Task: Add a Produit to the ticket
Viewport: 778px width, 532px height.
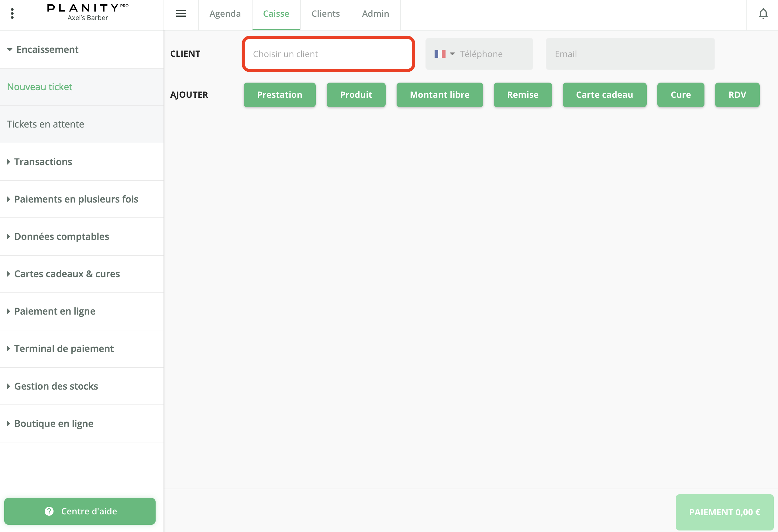Action: point(356,95)
